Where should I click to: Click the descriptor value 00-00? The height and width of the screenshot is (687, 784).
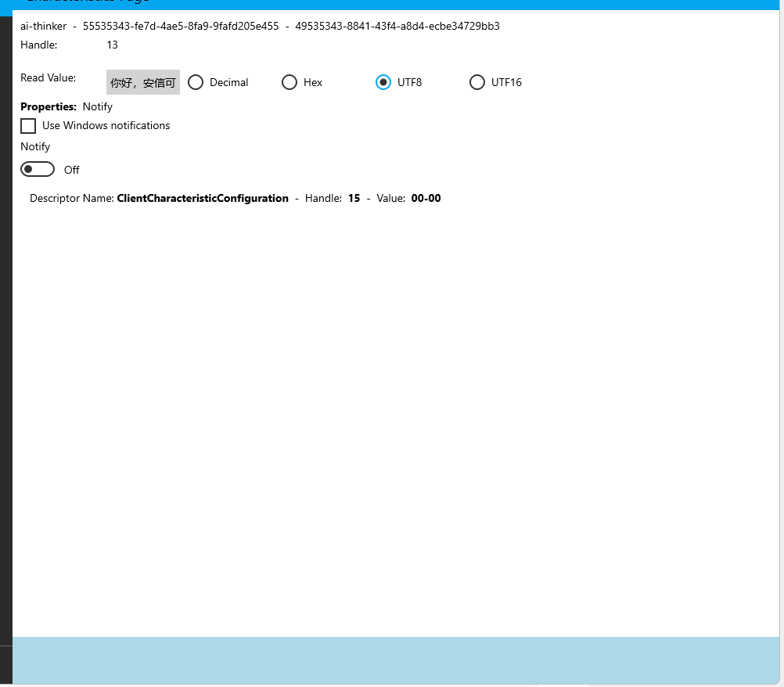pyautogui.click(x=426, y=199)
